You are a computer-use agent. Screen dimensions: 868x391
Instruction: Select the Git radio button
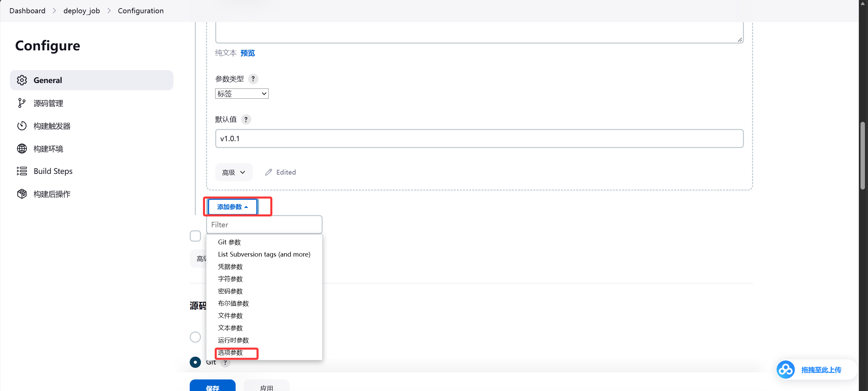pyautogui.click(x=195, y=362)
